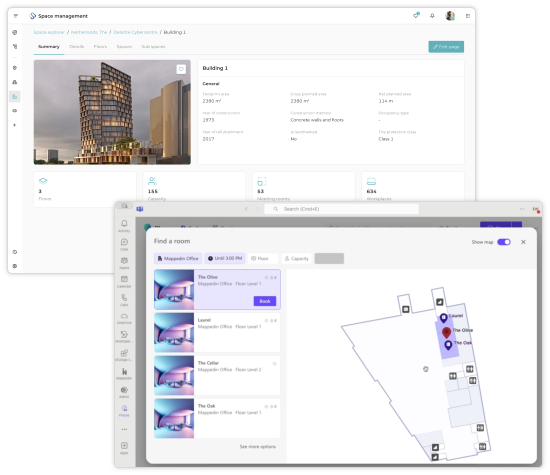Click See more options link

(x=258, y=447)
